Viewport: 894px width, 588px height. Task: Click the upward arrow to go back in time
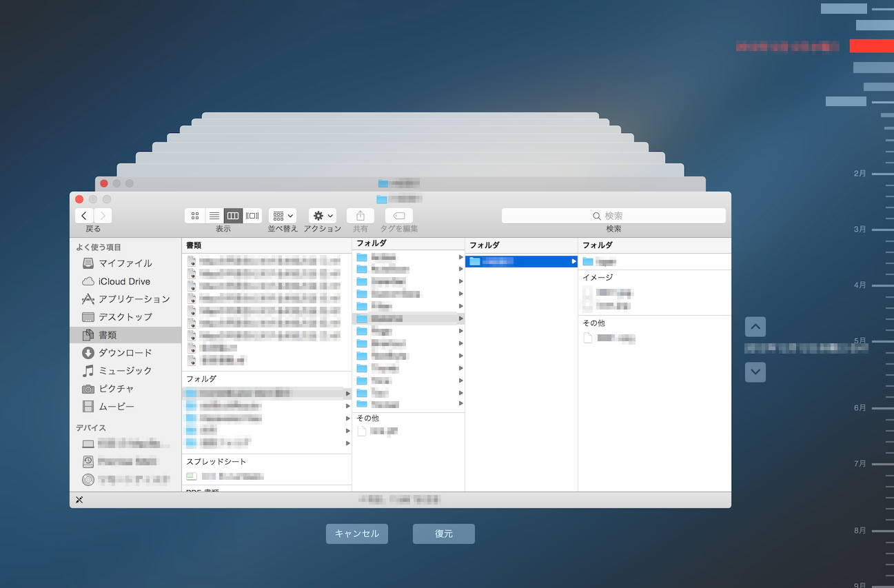click(x=755, y=327)
